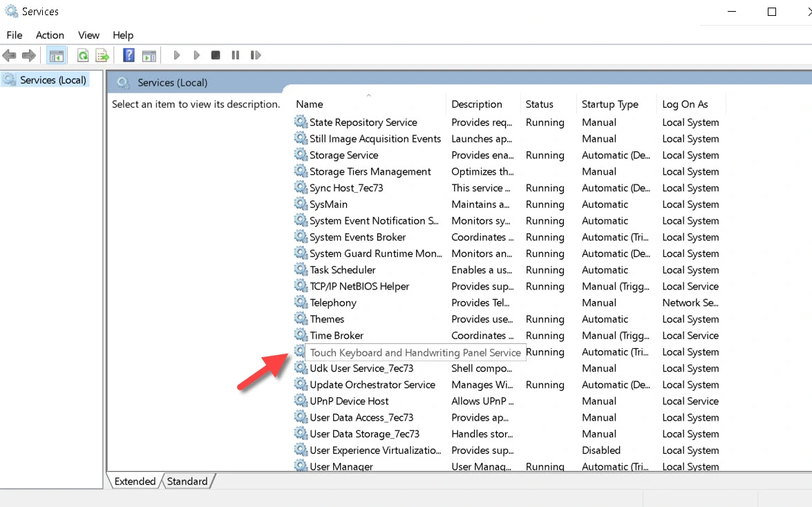This screenshot has height=507, width=812.
Task: Select the User Manager service
Action: 341,466
